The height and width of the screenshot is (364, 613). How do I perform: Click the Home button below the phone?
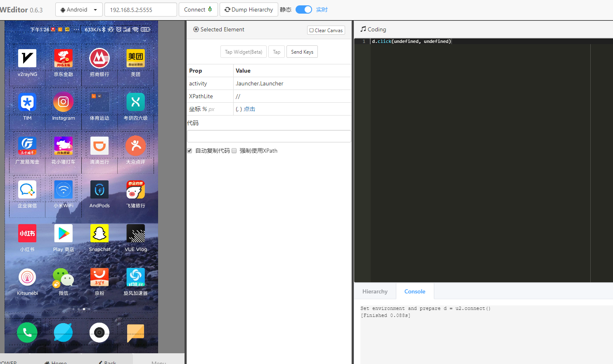pyautogui.click(x=56, y=362)
